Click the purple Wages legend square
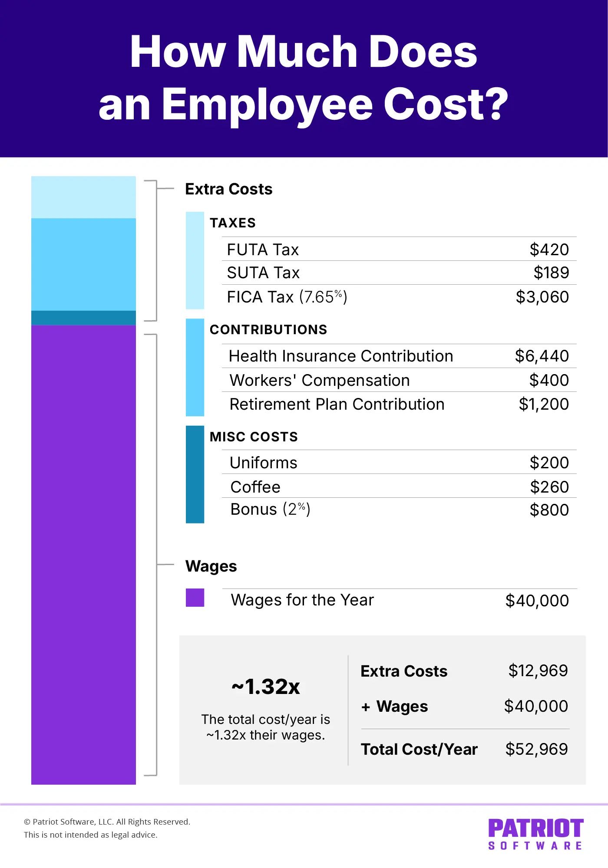This screenshot has width=608, height=868. tap(195, 598)
